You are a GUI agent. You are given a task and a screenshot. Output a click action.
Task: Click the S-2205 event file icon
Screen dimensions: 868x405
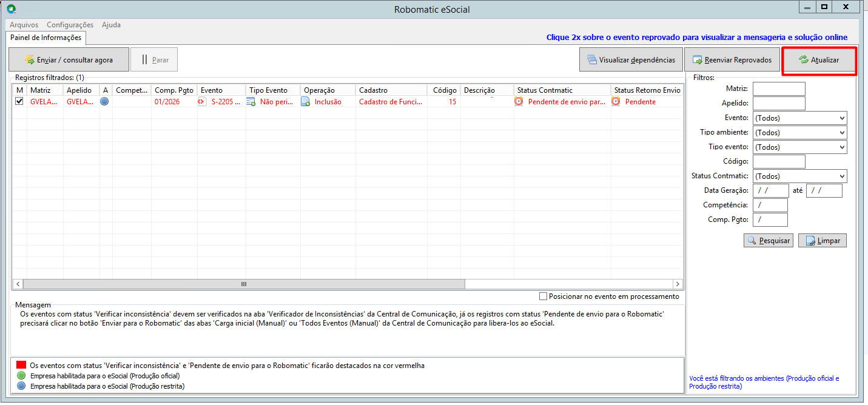[203, 102]
